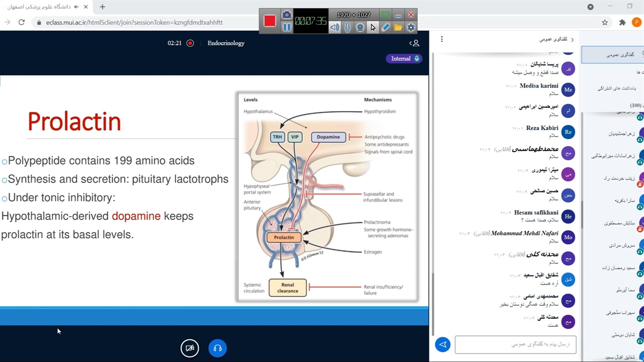Toggle system sound capture speaker icon
The height and width of the screenshot is (362, 644).
click(x=335, y=28)
